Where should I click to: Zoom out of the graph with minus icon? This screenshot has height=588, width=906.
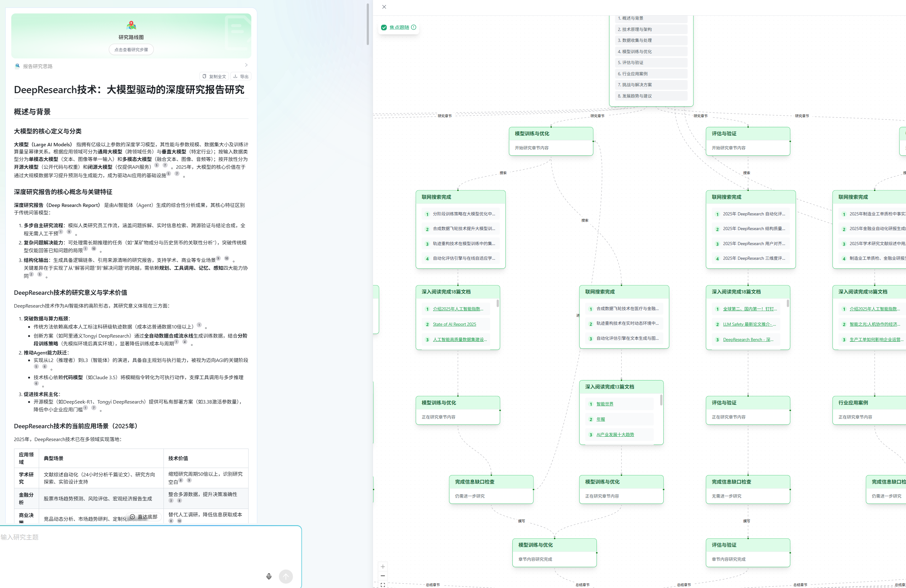tap(383, 576)
